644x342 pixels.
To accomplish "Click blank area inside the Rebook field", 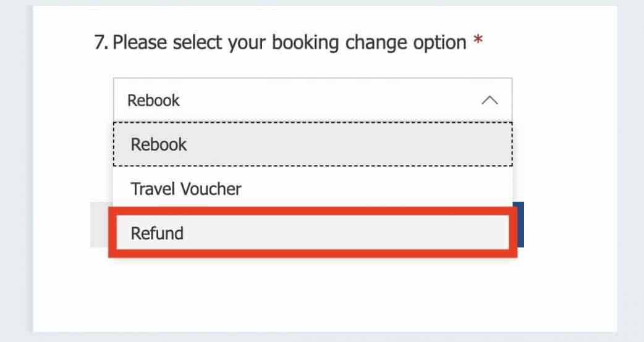I will [x=321, y=100].
